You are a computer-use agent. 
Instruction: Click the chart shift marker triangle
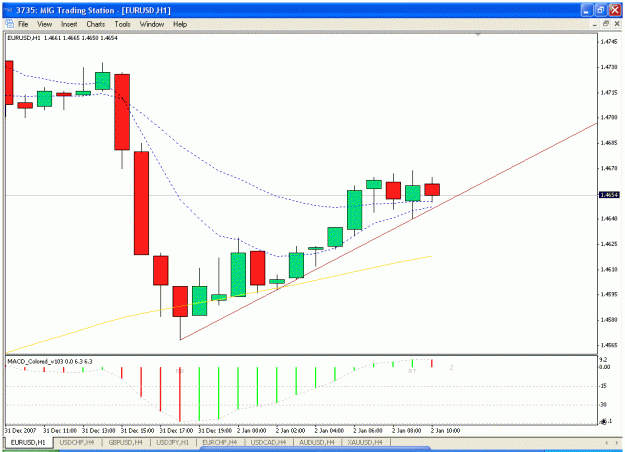[x=478, y=35]
